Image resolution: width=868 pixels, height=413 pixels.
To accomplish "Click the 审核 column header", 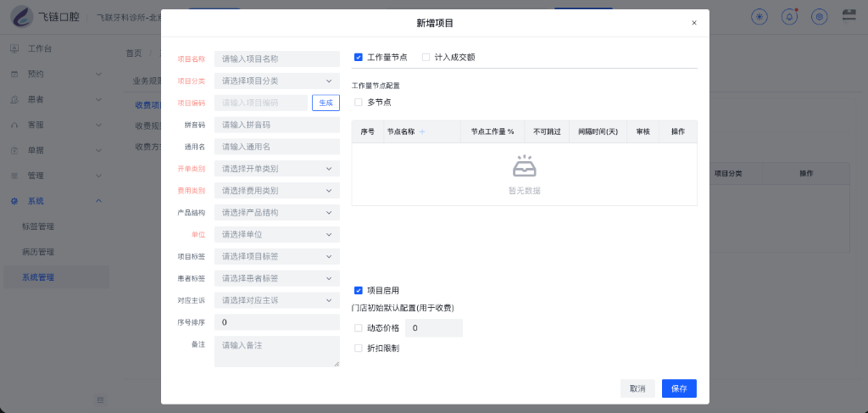I will (643, 131).
